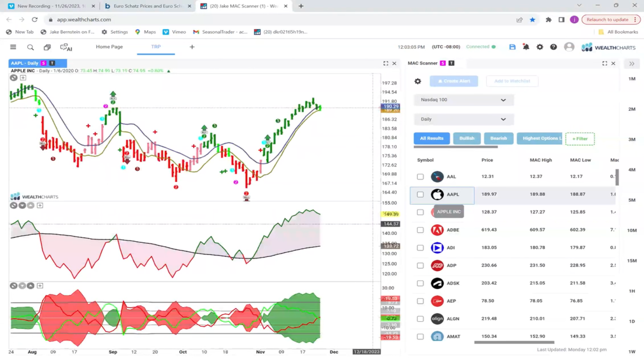The width and height of the screenshot is (644, 362).
Task: Select the 1M timeframe
Action: (632, 79)
